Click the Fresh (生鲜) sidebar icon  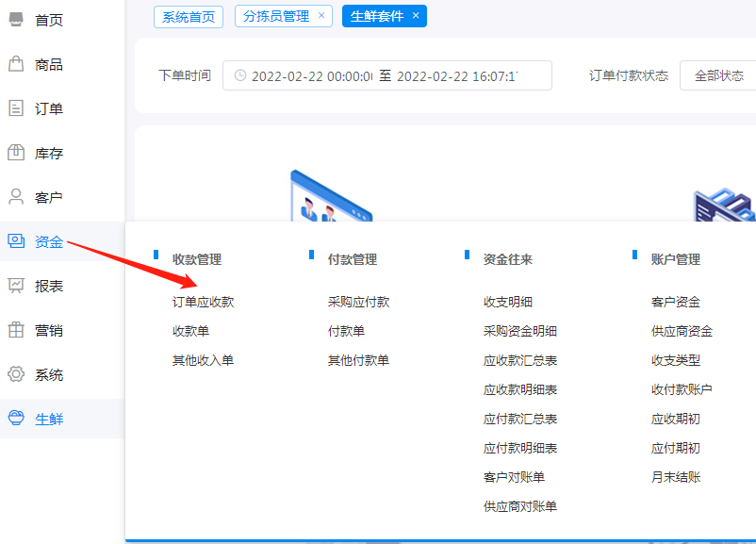click(16, 419)
